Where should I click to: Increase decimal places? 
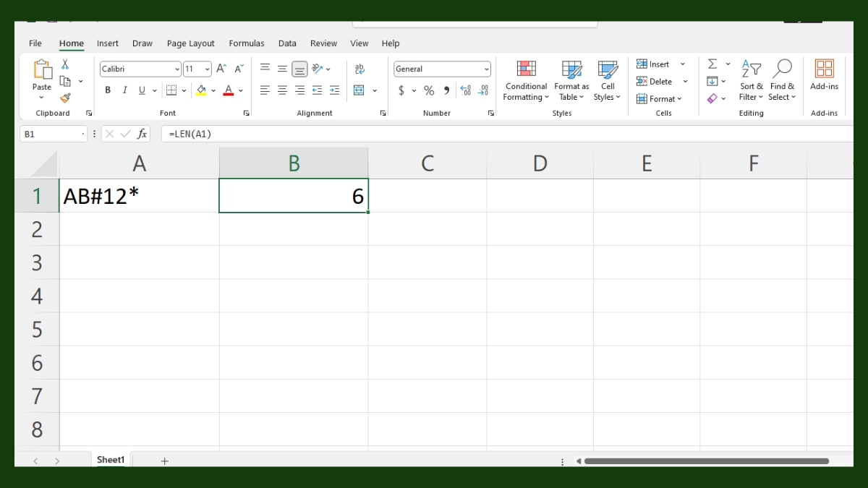(467, 90)
